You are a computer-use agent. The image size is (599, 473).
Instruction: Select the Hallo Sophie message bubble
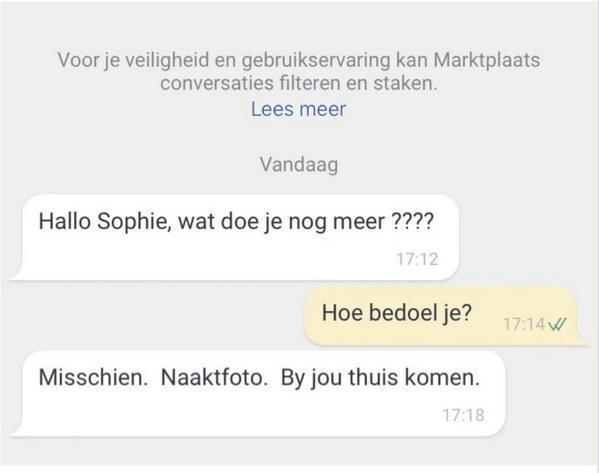pos(235,237)
